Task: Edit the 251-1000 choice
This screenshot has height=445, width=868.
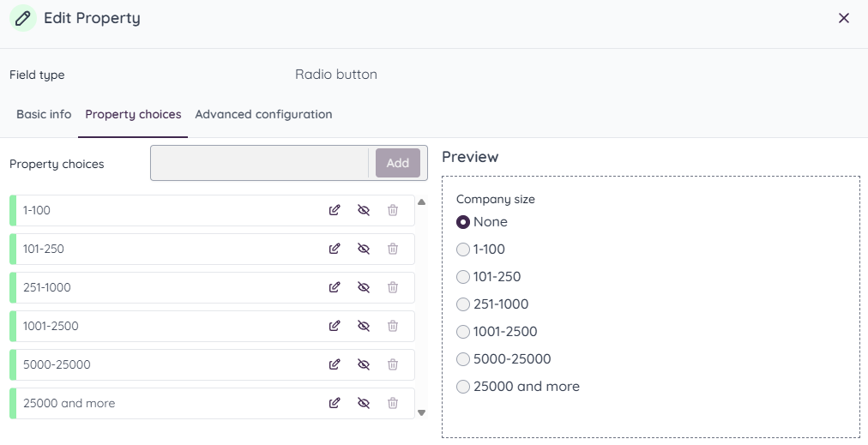Action: (335, 287)
